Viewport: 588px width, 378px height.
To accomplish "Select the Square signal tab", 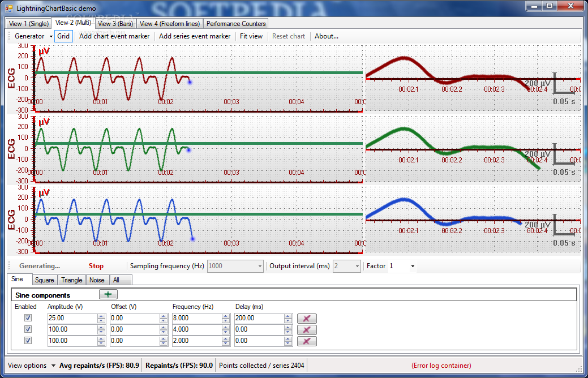I will (x=45, y=280).
